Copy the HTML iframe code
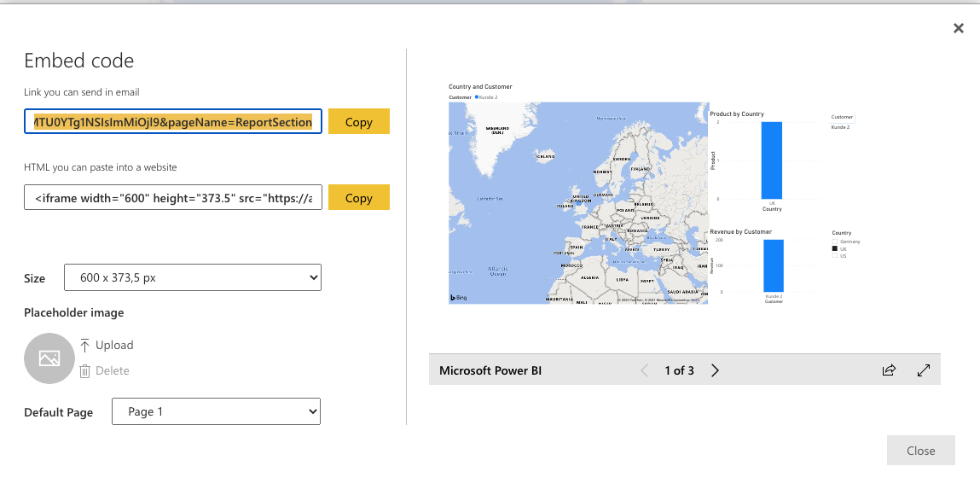Image resolution: width=980 pixels, height=495 pixels. tap(359, 197)
